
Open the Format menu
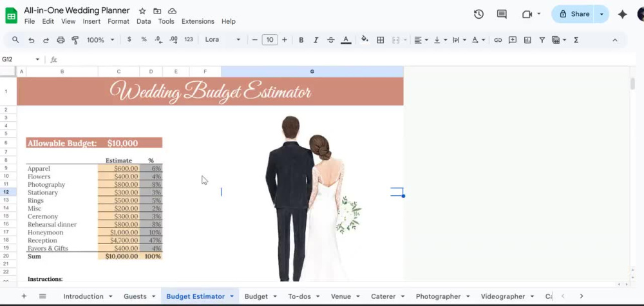(118, 21)
